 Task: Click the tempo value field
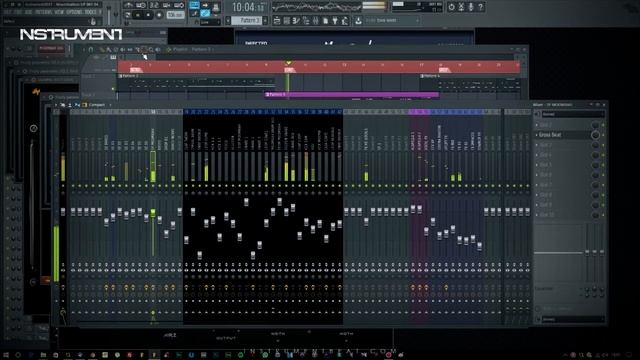click(176, 15)
